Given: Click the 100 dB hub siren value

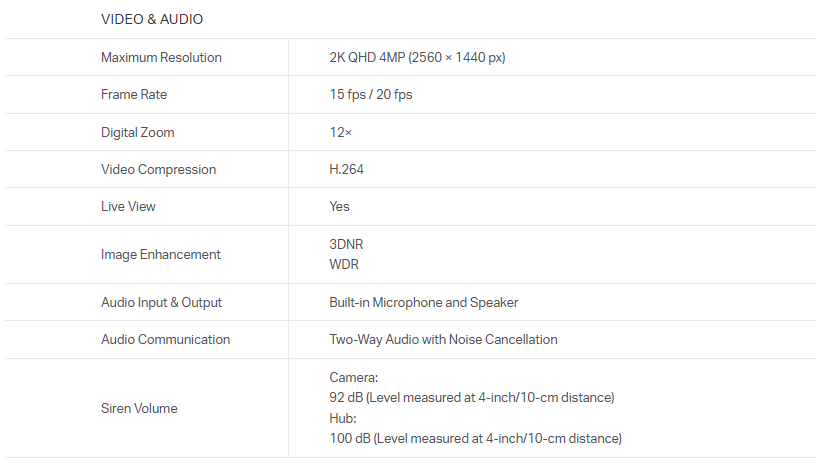Looking at the screenshot, I should coord(475,438).
